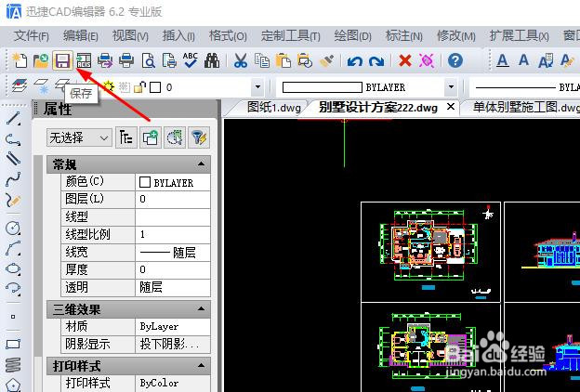Select the multiline double-line tool
The image size is (580, 392).
13,159
